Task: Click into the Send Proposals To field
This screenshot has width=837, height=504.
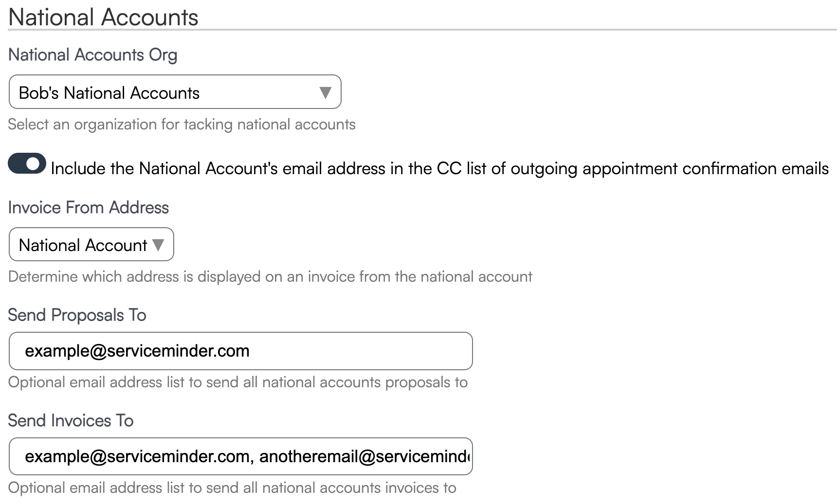Action: (x=240, y=351)
